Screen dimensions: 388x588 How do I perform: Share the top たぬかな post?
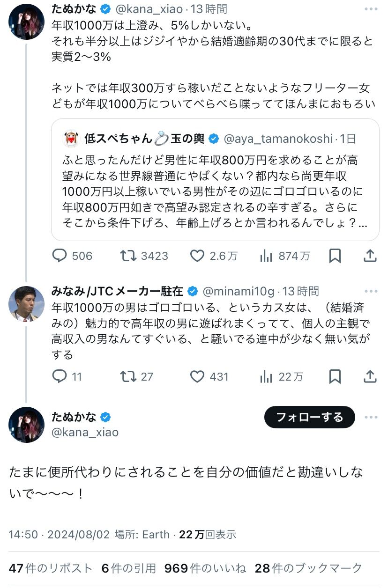click(370, 256)
